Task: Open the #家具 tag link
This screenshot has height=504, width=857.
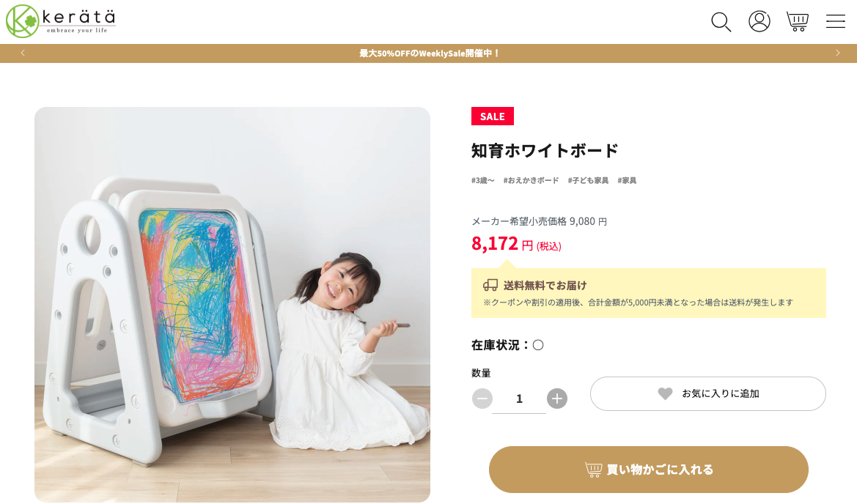Action: [x=627, y=181]
